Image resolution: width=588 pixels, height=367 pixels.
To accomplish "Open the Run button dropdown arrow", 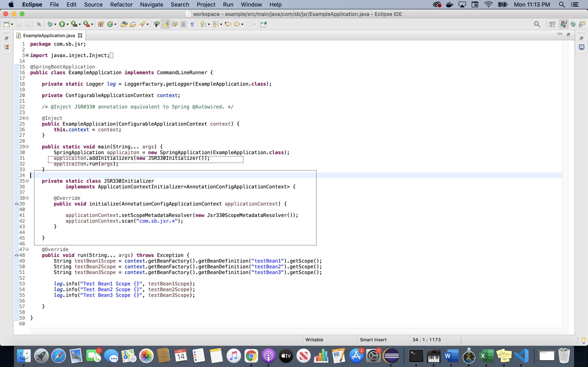I will [x=68, y=24].
